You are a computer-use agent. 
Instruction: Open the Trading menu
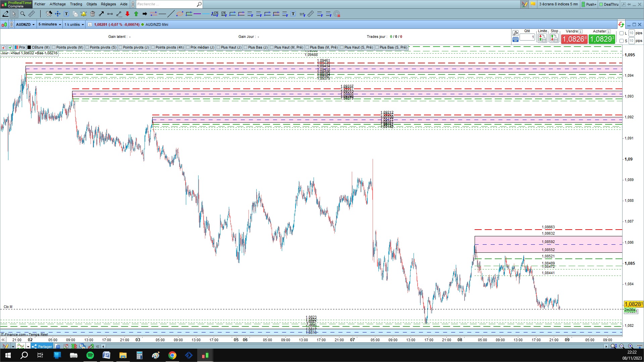pos(76,4)
